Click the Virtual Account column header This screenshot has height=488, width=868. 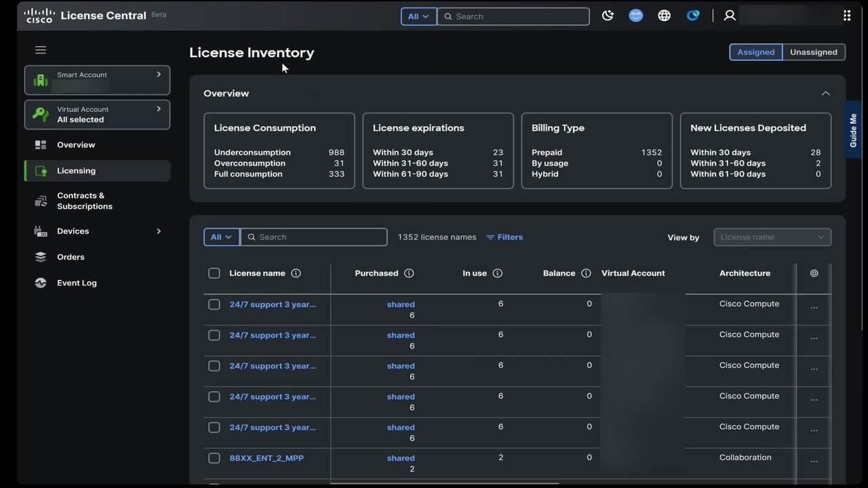633,273
